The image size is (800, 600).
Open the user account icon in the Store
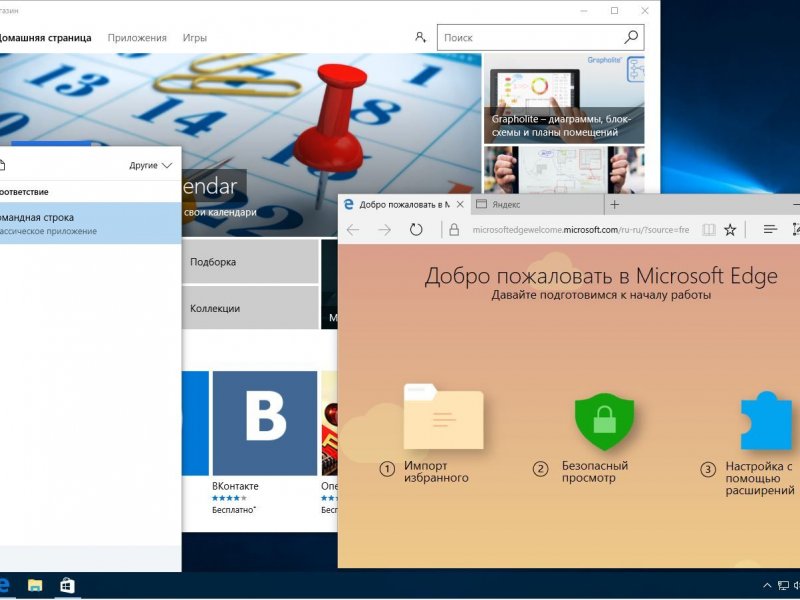point(420,37)
